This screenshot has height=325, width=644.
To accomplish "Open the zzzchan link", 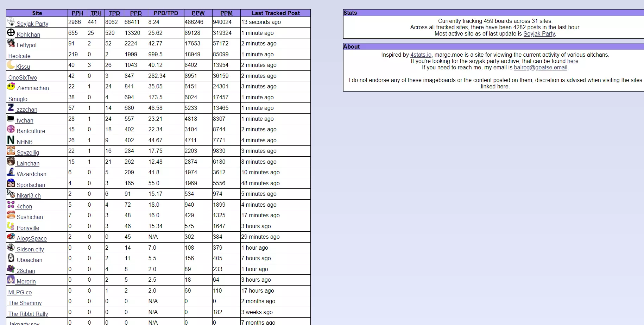I will tap(27, 110).
